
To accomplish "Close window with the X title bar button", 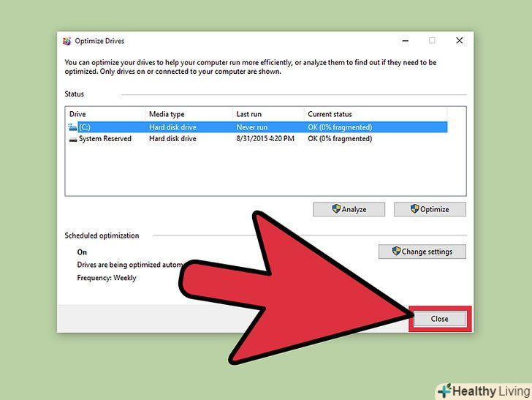I will pyautogui.click(x=460, y=41).
